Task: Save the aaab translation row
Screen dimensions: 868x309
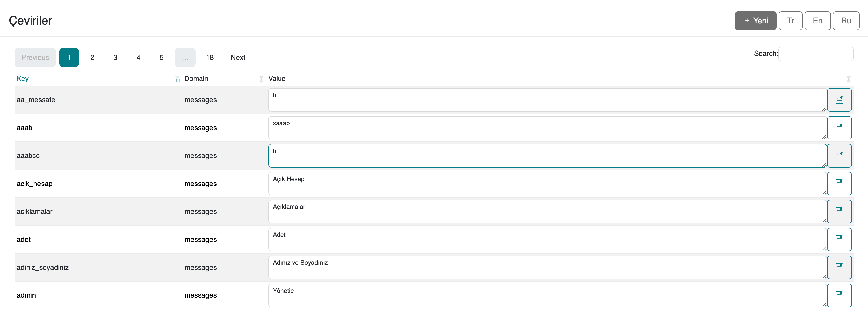Action: click(839, 128)
